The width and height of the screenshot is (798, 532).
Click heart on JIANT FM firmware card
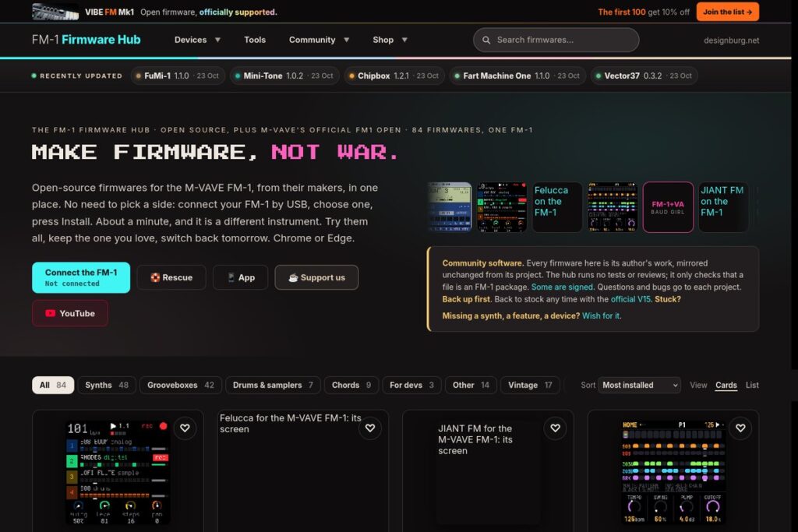[555, 428]
